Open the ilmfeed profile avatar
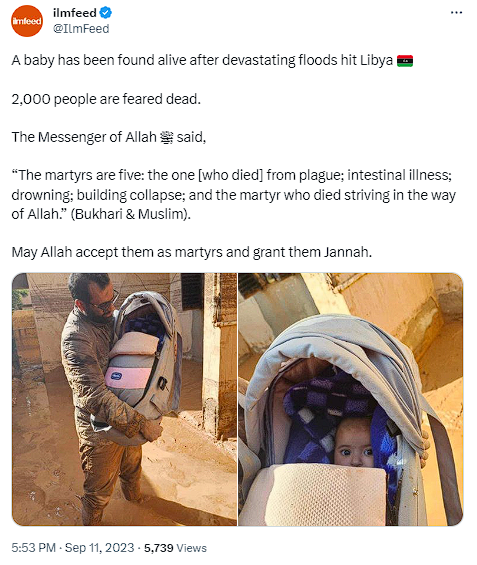The image size is (477, 565). click(27, 21)
